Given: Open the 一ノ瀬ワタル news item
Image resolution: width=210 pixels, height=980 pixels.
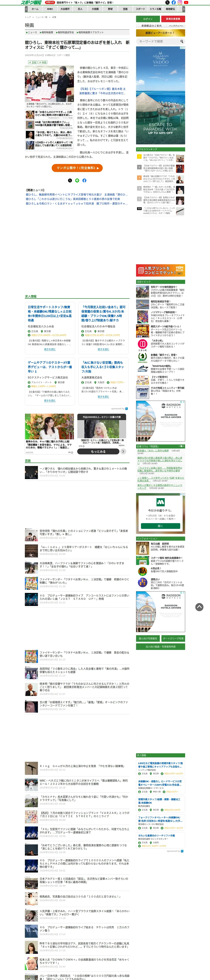Looking at the screenshot, I should (x=77, y=472).
